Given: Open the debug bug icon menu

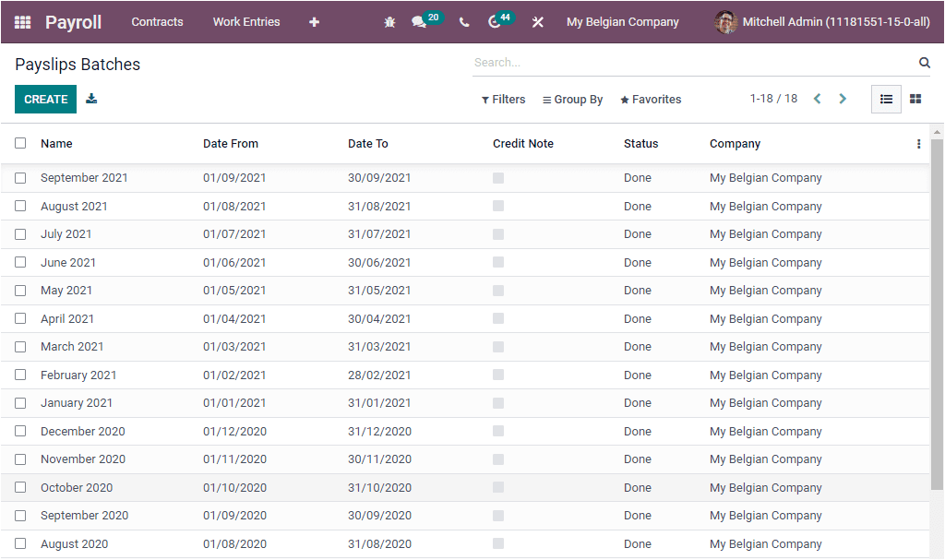Looking at the screenshot, I should 389,21.
